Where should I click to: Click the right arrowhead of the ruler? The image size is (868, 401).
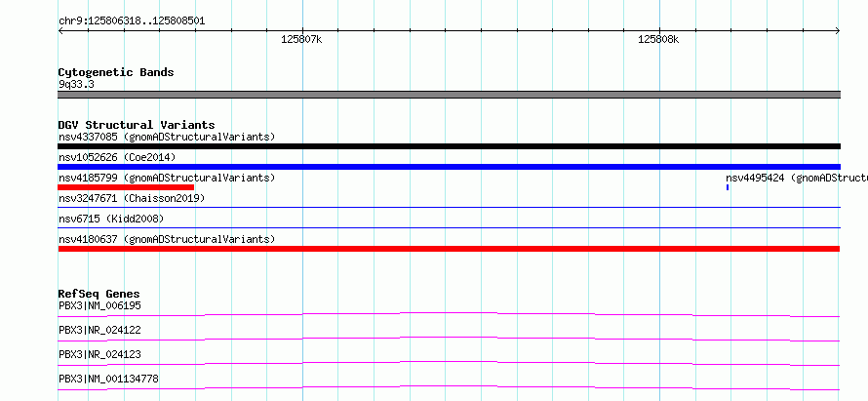coord(838,30)
